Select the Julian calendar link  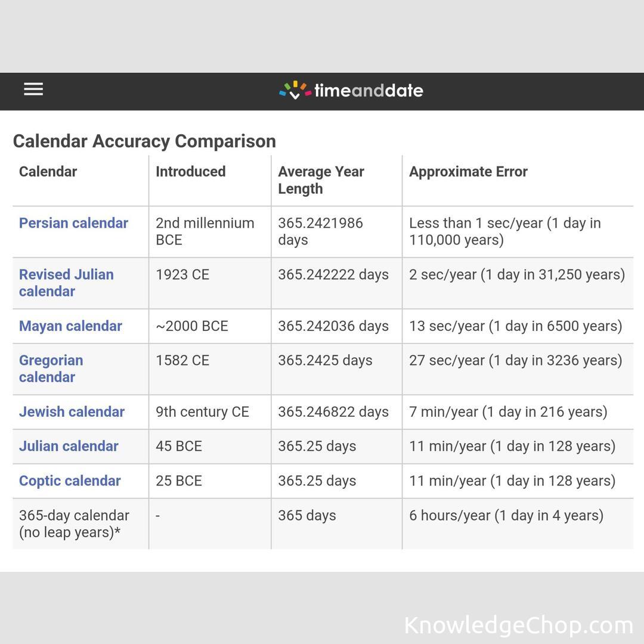pos(69,447)
